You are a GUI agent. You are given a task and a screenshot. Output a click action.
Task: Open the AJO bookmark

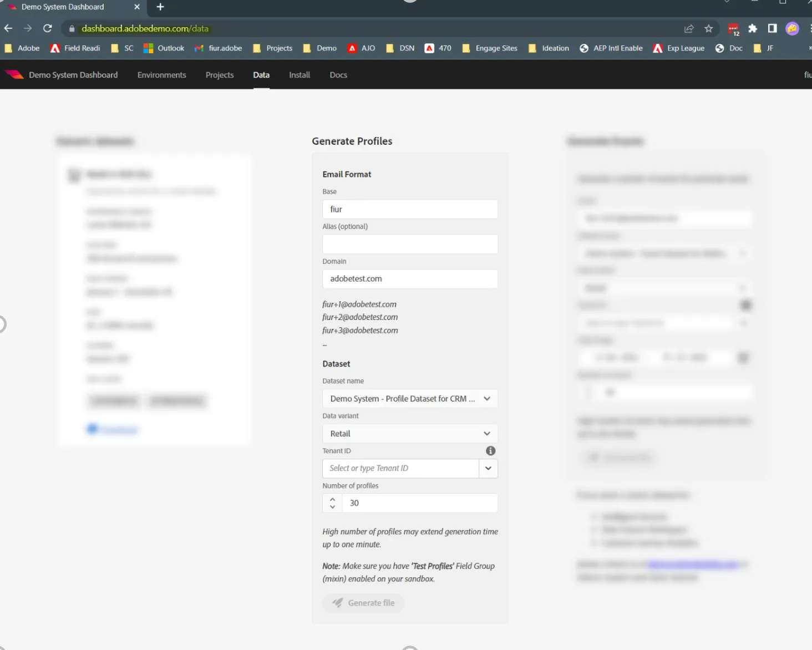coord(361,48)
